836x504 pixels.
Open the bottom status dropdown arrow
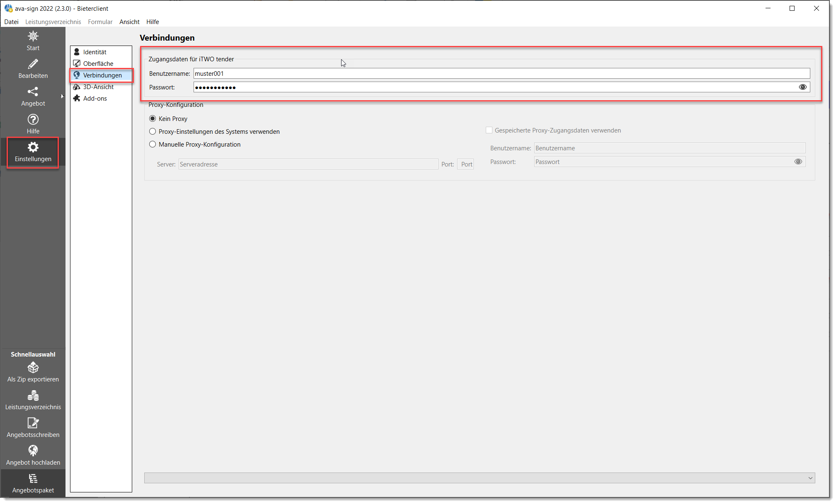pyautogui.click(x=810, y=478)
